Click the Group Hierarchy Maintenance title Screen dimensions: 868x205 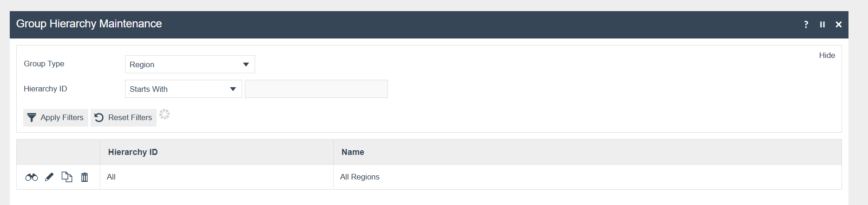click(x=89, y=24)
